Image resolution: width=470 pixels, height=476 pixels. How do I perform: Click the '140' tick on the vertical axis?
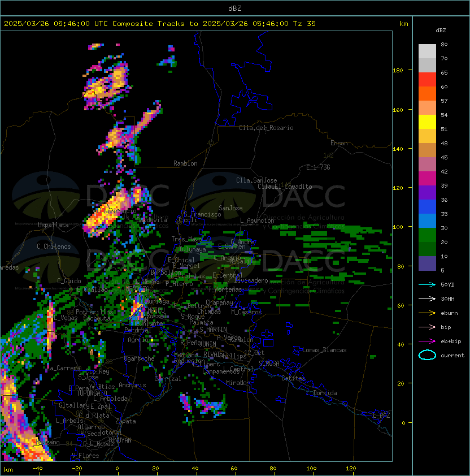pos(398,149)
